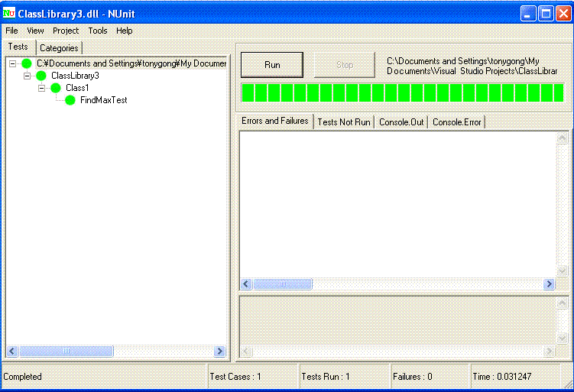Image resolution: width=574 pixels, height=392 pixels.
Task: Click the green circle beside the C:¥Documents root node
Action: (26, 63)
